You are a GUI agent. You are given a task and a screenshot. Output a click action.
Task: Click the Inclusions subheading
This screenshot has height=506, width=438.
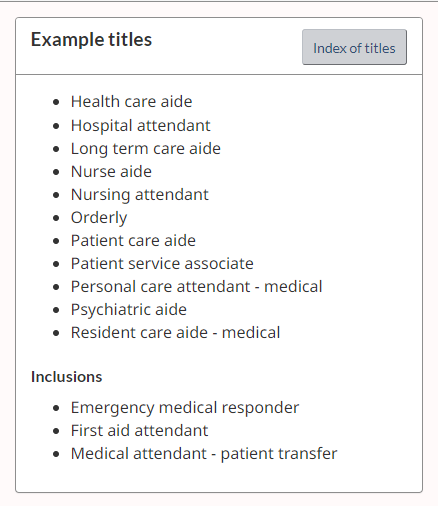click(66, 377)
